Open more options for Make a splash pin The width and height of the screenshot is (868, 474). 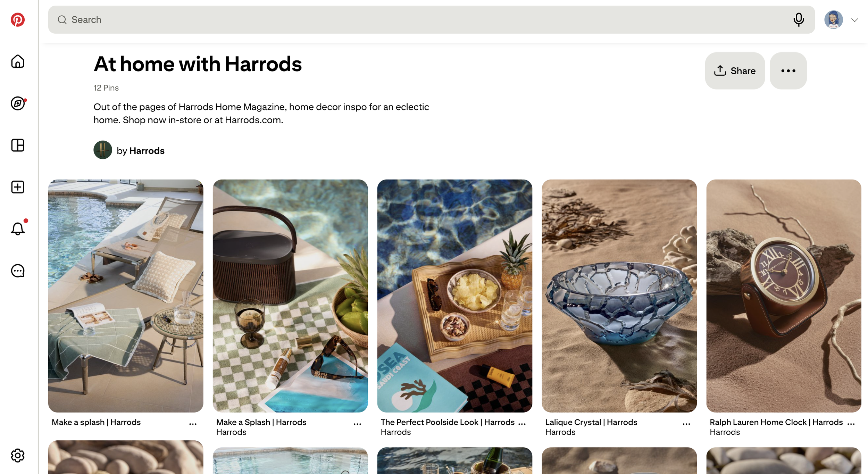pos(193,424)
